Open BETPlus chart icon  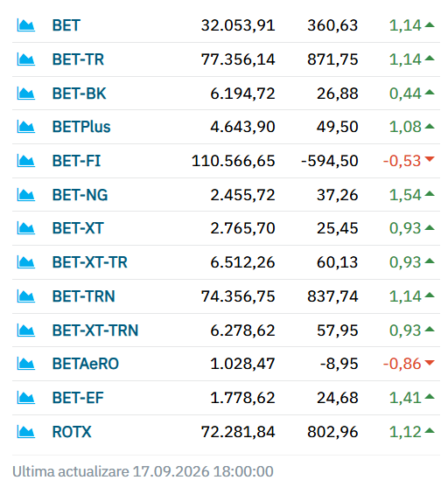[x=26, y=127]
